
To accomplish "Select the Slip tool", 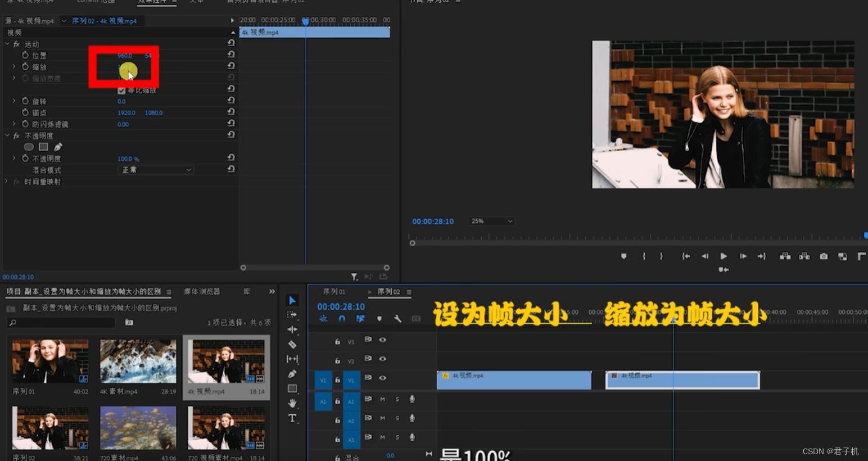I will click(292, 359).
